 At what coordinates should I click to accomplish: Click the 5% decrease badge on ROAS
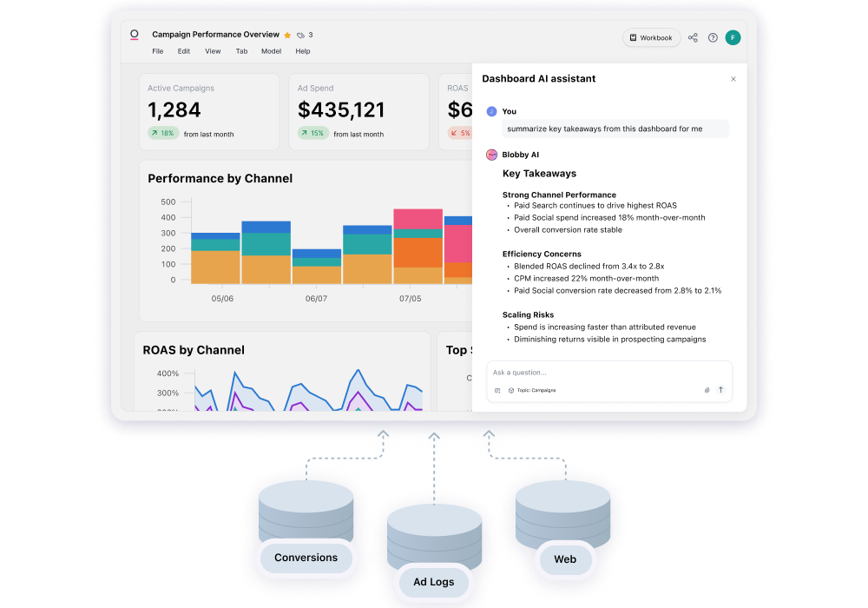pyautogui.click(x=460, y=133)
